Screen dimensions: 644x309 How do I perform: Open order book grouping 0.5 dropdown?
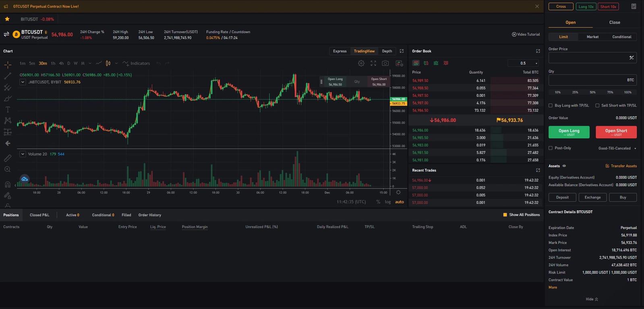[x=523, y=63]
